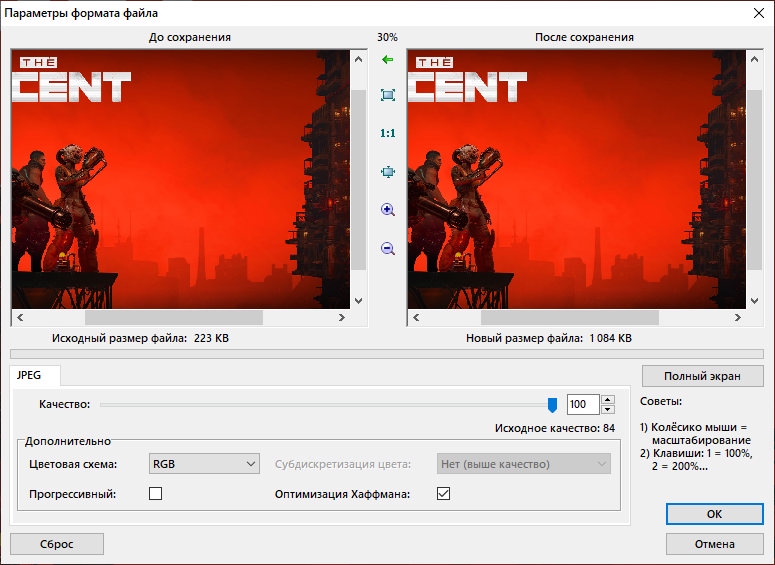
Task: Click the green arrow sync preview icon
Action: [388, 60]
